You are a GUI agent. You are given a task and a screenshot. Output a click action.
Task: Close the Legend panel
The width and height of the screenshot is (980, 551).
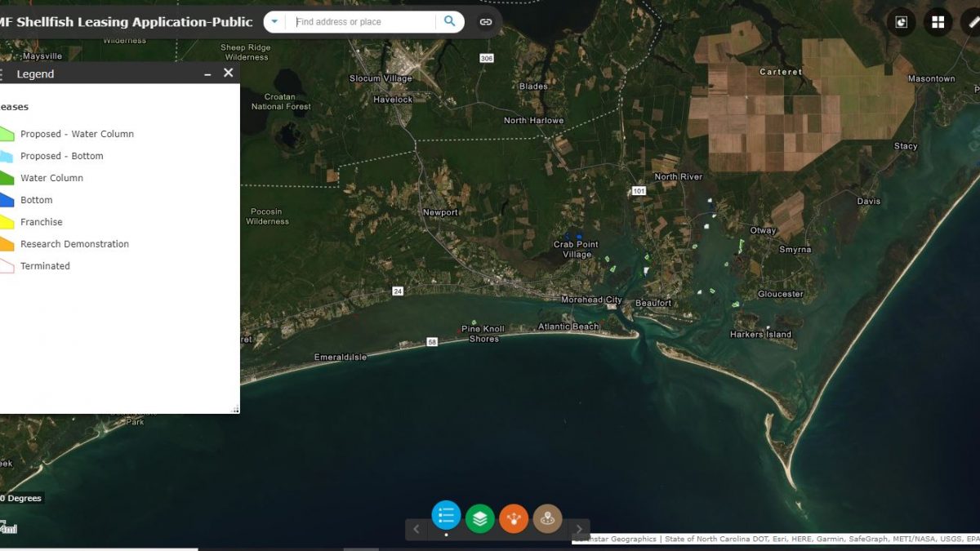pyautogui.click(x=228, y=73)
